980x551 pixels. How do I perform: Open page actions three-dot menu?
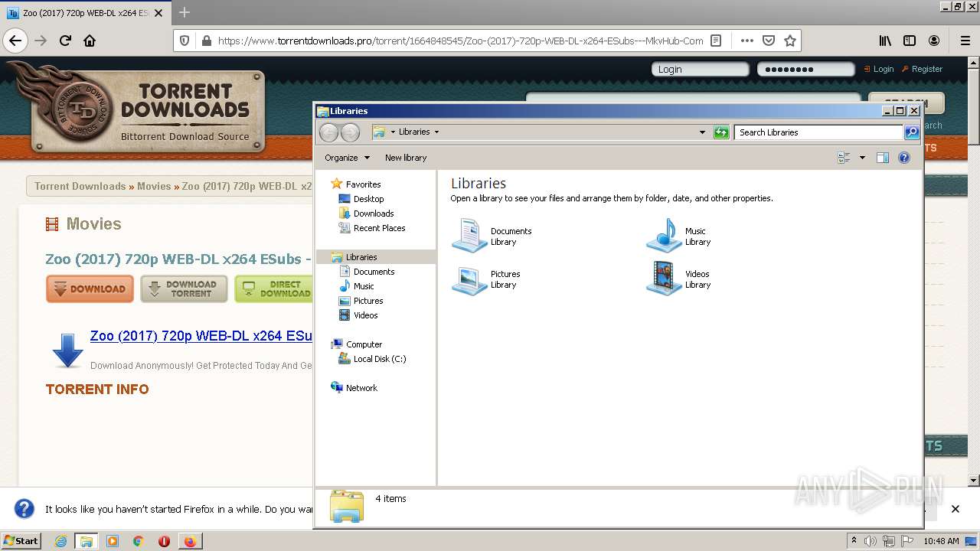pyautogui.click(x=746, y=41)
